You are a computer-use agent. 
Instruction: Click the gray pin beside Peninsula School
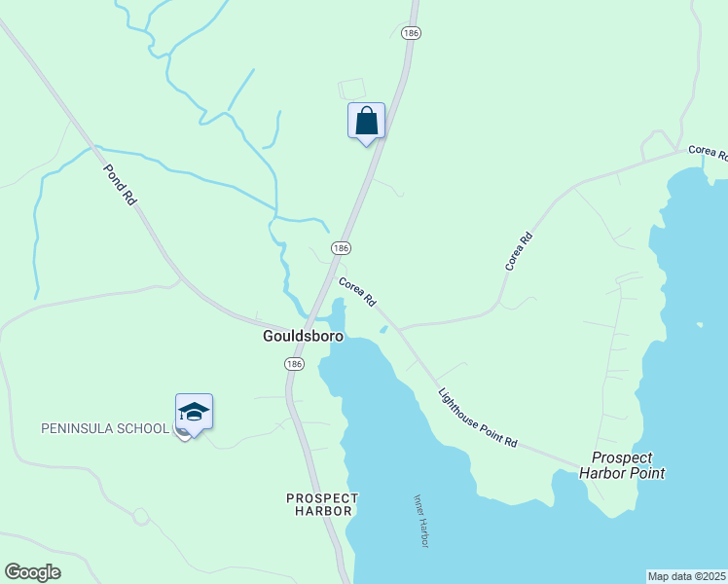tap(180, 433)
